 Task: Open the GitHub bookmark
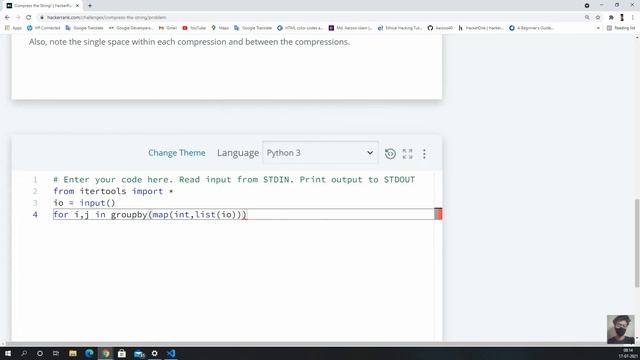tap(440, 28)
